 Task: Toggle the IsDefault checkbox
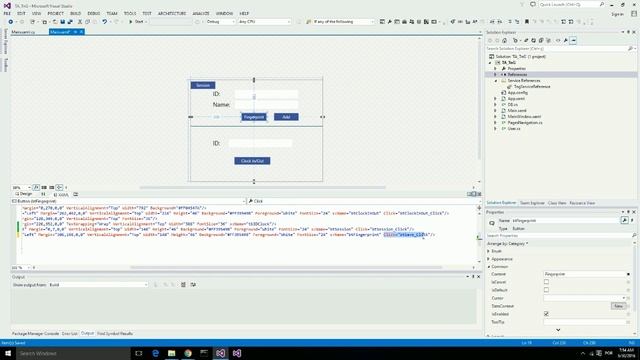pyautogui.click(x=546, y=290)
